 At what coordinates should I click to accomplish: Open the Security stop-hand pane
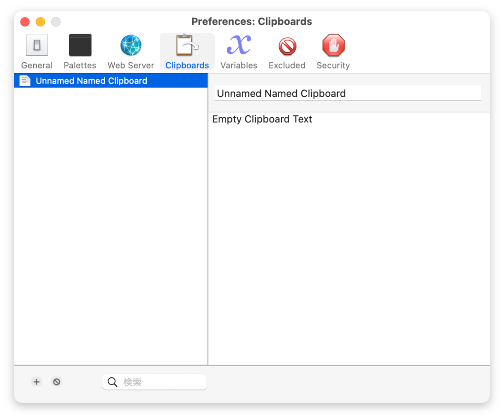333,46
